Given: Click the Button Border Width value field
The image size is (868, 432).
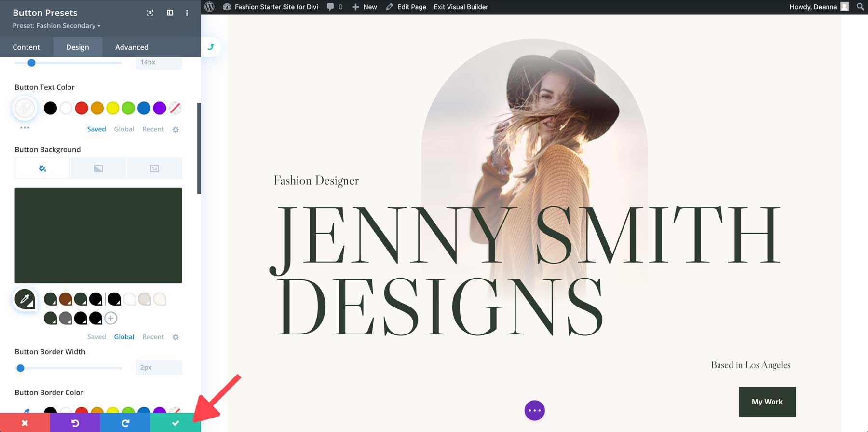Looking at the screenshot, I should pyautogui.click(x=158, y=367).
